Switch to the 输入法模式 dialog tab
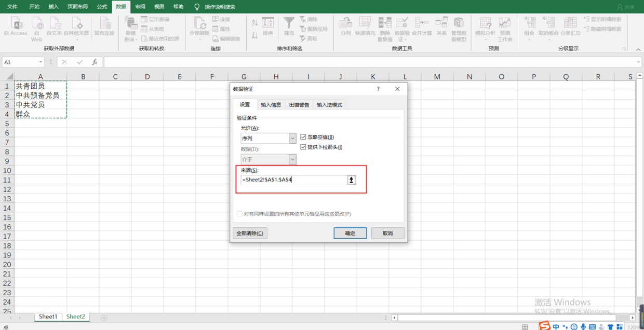644x330 pixels. coord(330,104)
